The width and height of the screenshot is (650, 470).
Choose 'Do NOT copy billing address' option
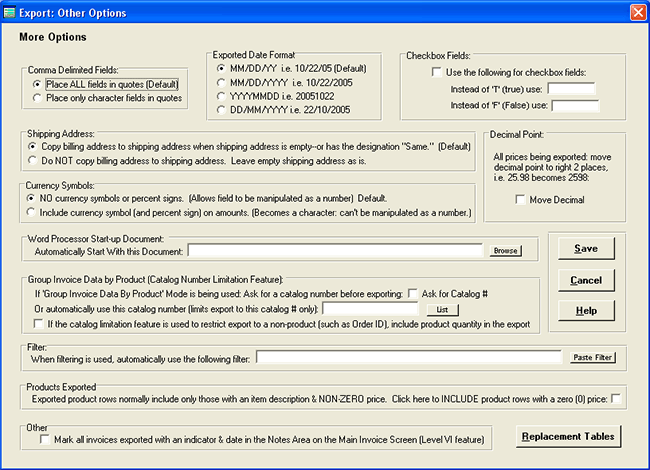(x=35, y=159)
